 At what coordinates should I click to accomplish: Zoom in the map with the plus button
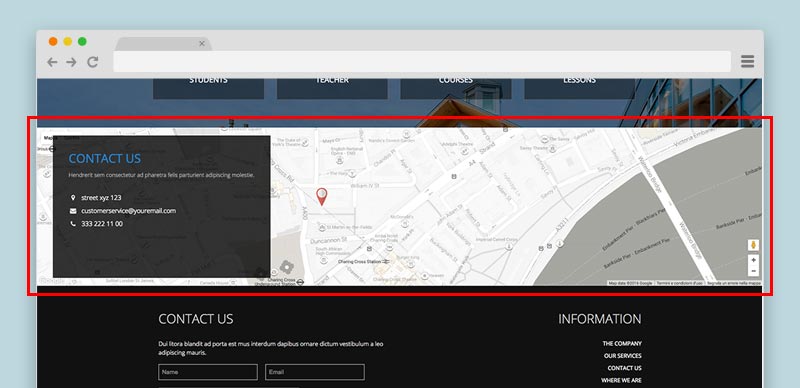(x=754, y=260)
